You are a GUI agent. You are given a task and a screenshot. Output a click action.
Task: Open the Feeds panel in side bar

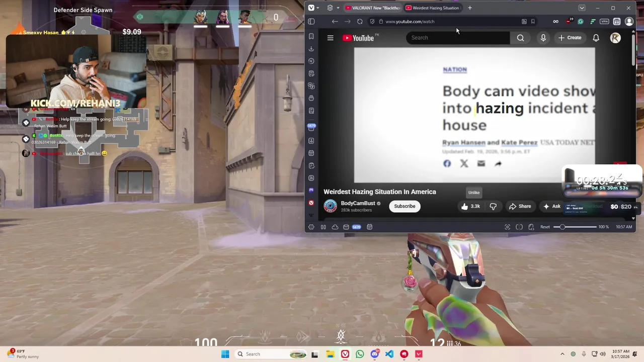(311, 178)
